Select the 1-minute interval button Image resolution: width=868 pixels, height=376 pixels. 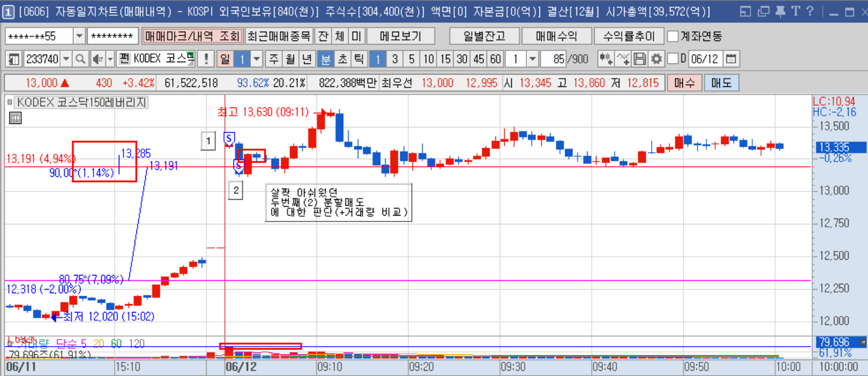pos(378,59)
